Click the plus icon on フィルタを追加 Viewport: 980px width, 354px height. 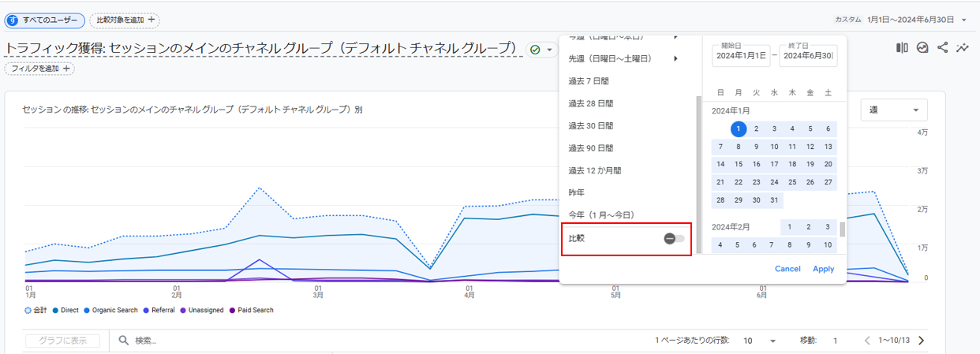tap(66, 69)
